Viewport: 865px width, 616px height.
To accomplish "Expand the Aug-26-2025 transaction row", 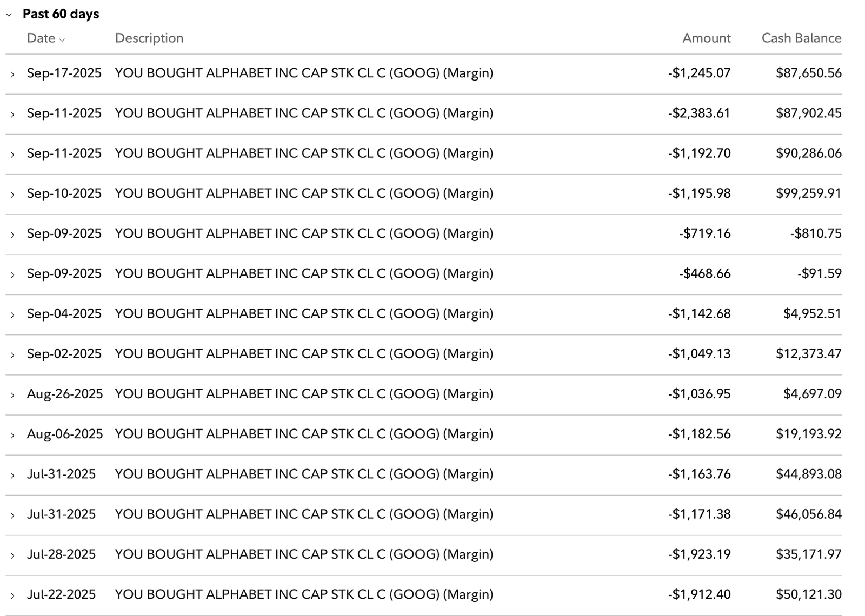I will [12, 394].
